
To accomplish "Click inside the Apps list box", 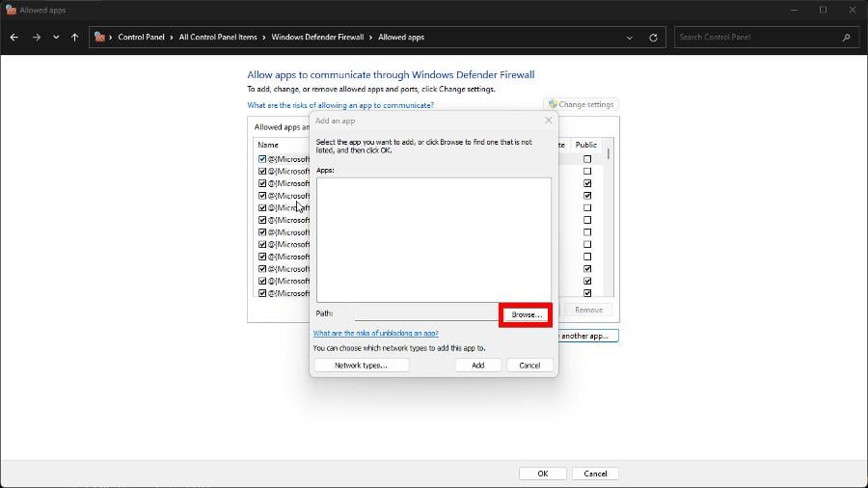I will pyautogui.click(x=433, y=239).
